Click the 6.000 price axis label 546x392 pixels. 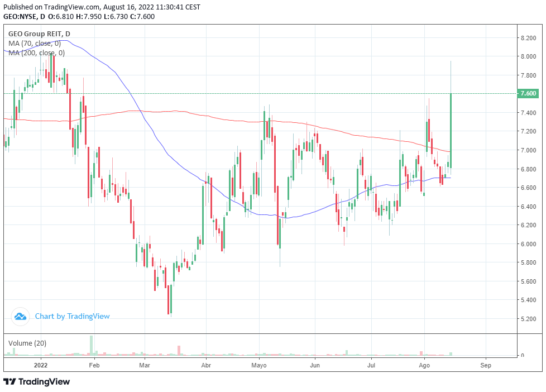[x=528, y=244]
